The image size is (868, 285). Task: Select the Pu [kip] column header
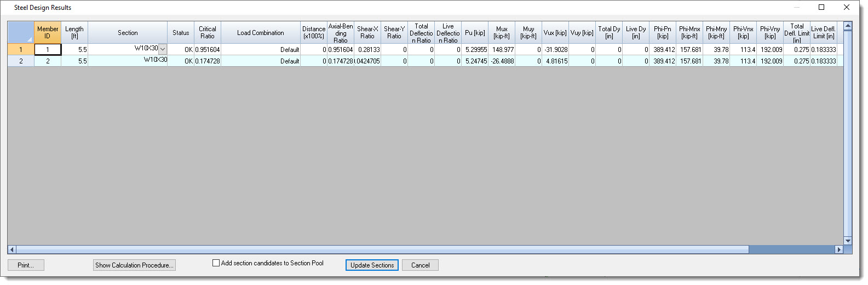[475, 33]
